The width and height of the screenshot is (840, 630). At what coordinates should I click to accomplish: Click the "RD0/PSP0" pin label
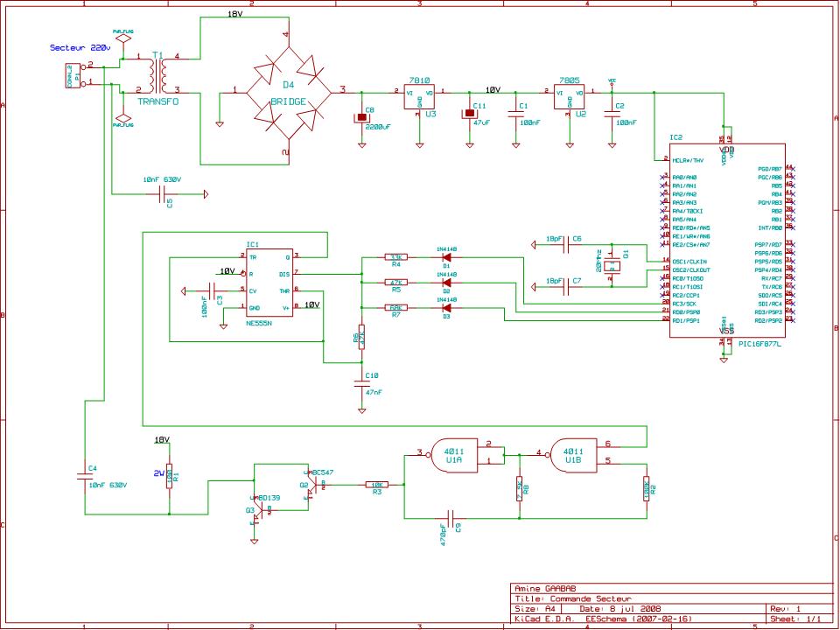pos(686,311)
